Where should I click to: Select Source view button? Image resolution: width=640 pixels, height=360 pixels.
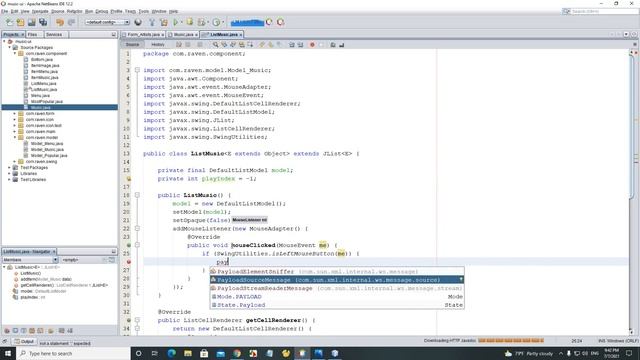pos(132,44)
